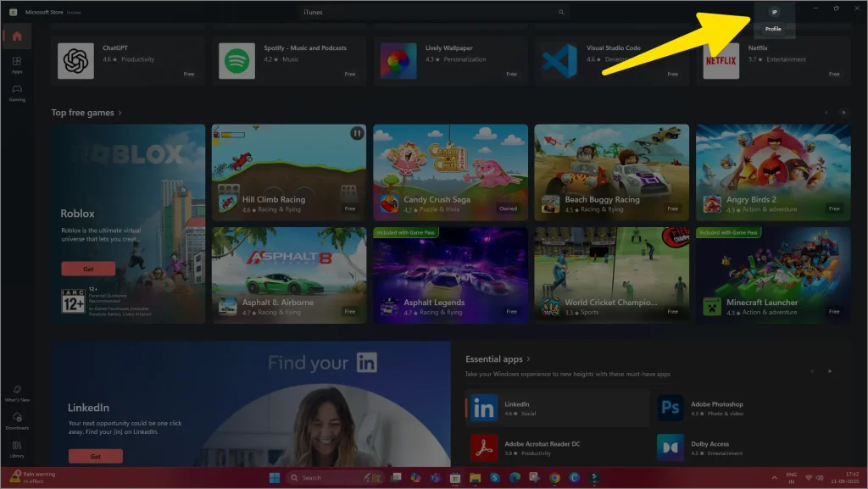This screenshot has width=868, height=489.
Task: Open the Minecraft Launcher game tile
Action: [773, 273]
